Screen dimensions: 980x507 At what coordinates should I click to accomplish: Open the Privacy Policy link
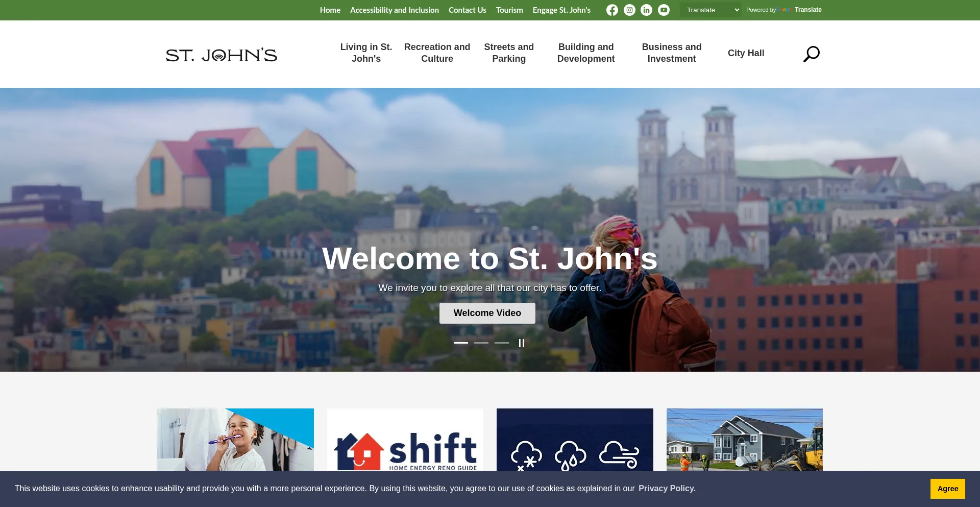tap(667, 489)
